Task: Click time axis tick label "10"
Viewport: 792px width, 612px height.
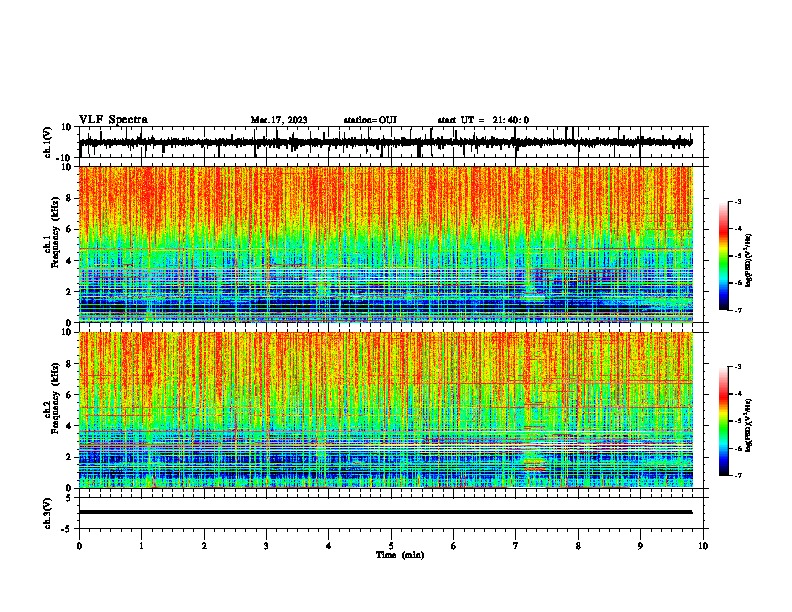Action: (x=703, y=546)
